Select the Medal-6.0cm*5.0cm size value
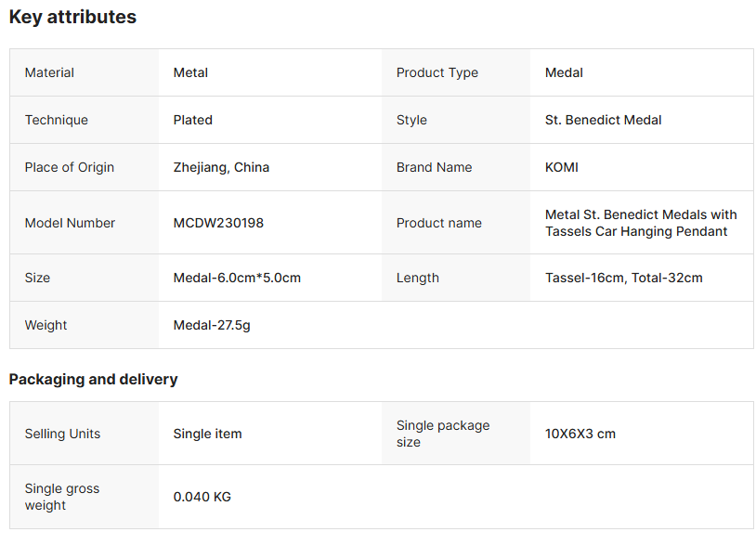The width and height of the screenshot is (756, 545). (237, 278)
